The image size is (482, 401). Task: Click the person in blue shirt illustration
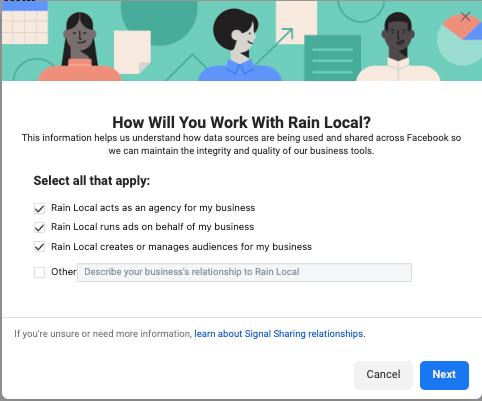tap(239, 45)
